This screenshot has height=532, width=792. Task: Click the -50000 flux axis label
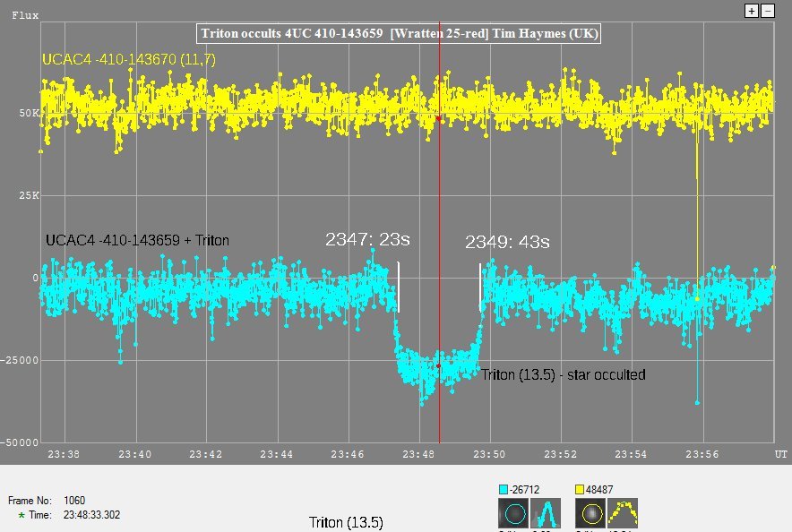coord(19,442)
